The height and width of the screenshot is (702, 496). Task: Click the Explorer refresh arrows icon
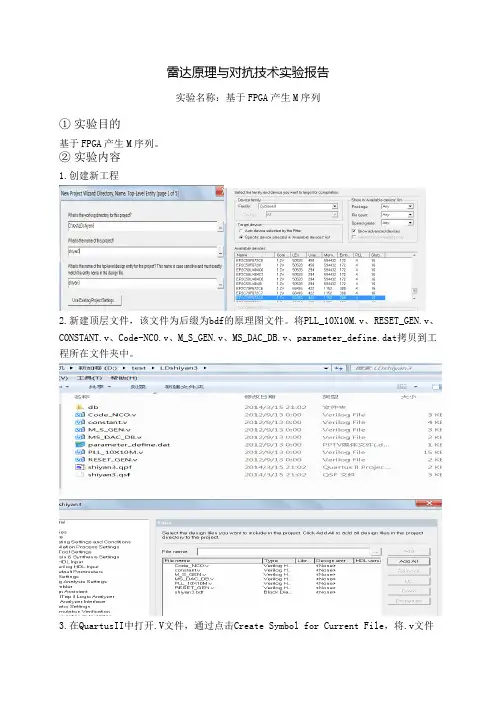coord(338,368)
